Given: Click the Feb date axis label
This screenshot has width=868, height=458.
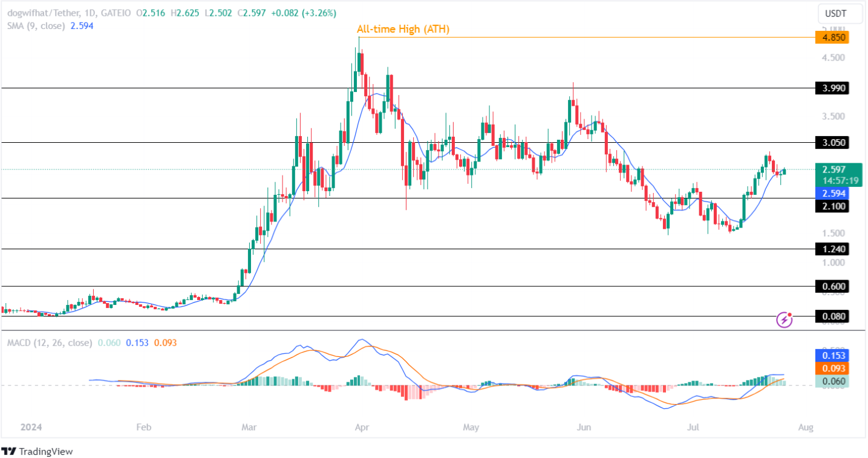Looking at the screenshot, I should (x=143, y=428).
